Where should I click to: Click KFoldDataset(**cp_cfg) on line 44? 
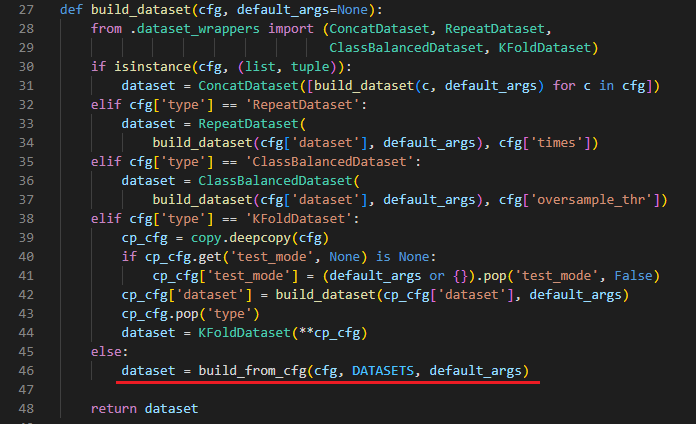click(283, 333)
